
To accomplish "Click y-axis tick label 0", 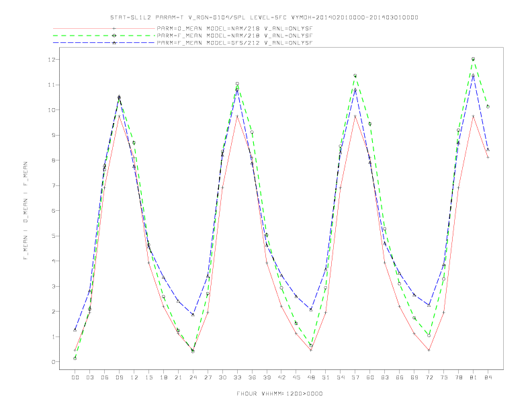I will coord(53,362).
